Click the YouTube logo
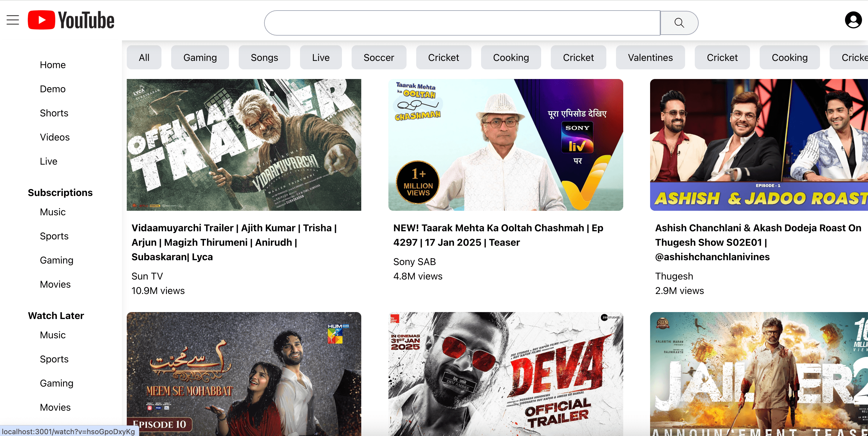The width and height of the screenshot is (868, 436). [71, 20]
